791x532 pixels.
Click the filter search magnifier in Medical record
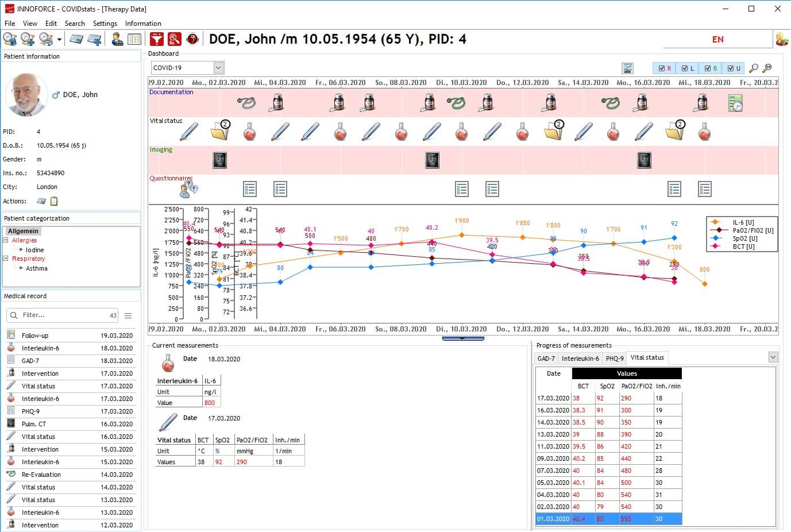[x=14, y=315]
